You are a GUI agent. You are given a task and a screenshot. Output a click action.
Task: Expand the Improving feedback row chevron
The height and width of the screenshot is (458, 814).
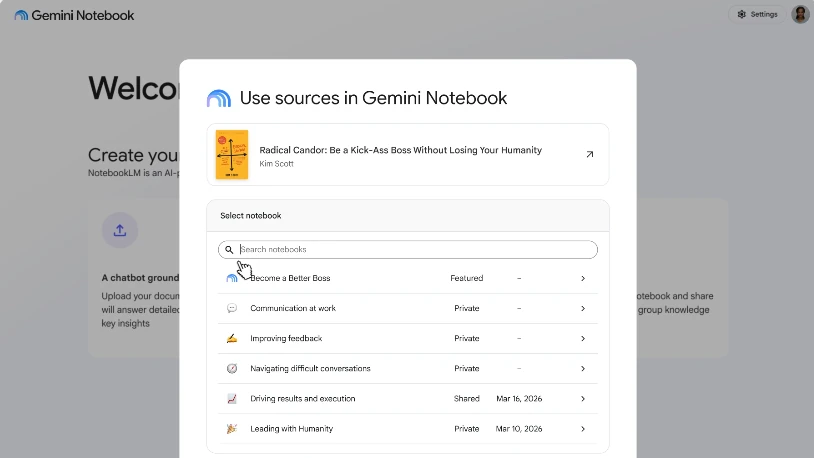582,339
